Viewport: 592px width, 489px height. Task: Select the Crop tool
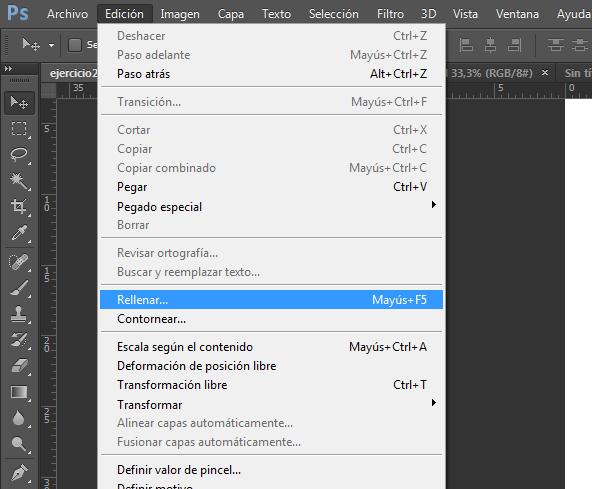pos(19,207)
